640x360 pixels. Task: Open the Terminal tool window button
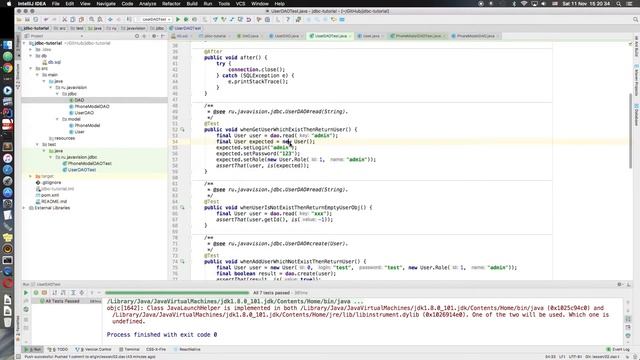coord(130,349)
